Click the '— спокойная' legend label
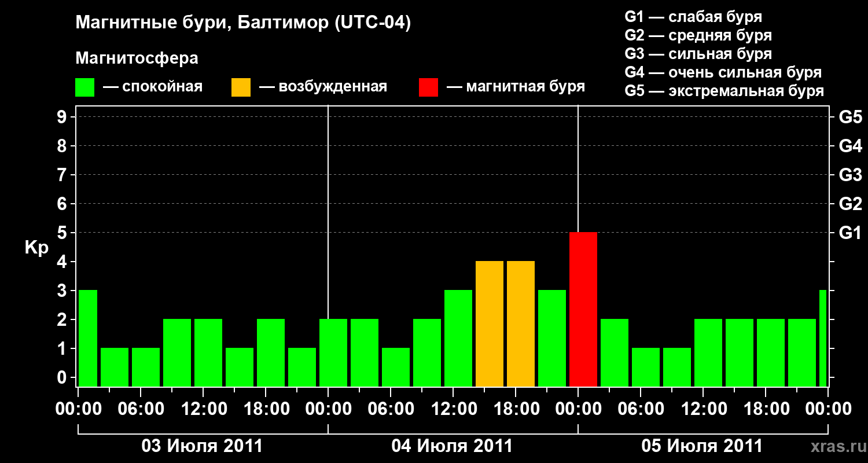The image size is (868, 463). [x=153, y=87]
